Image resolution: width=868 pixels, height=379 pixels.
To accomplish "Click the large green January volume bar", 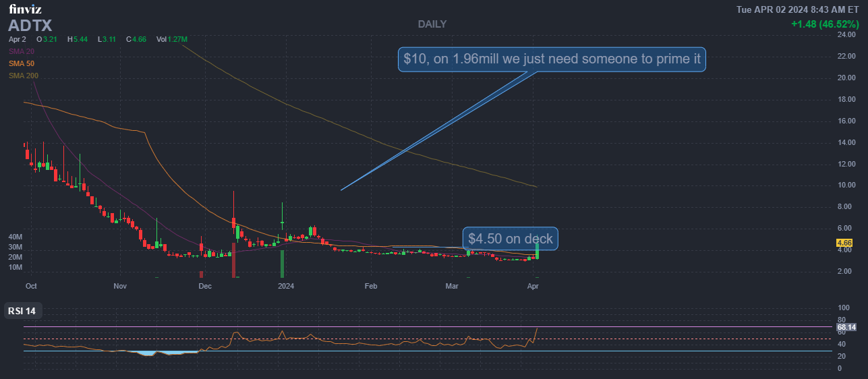I will tap(282, 263).
